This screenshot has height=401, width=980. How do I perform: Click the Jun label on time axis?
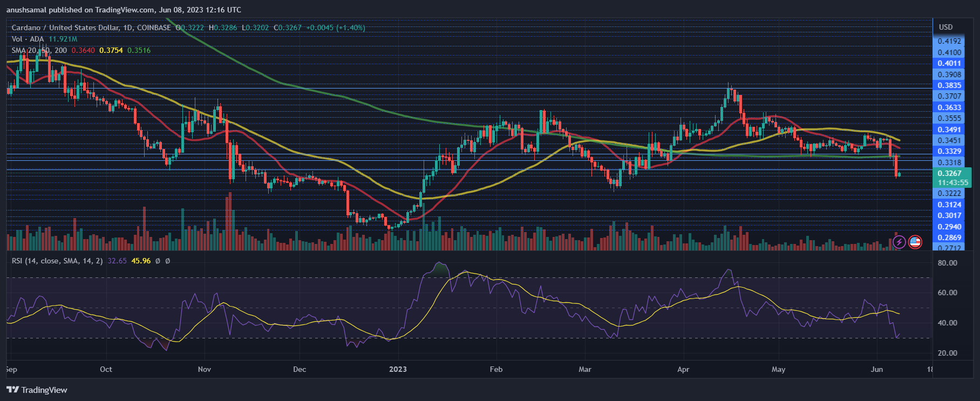click(877, 369)
